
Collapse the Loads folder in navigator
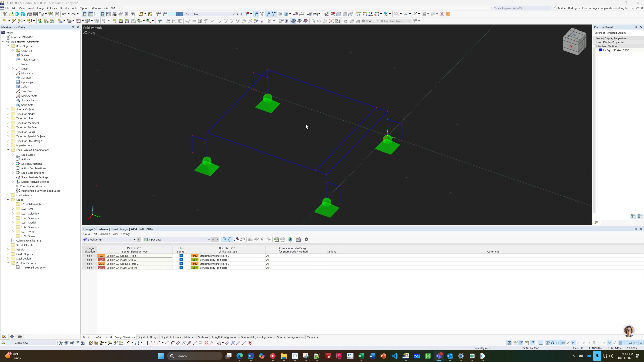pos(8,200)
